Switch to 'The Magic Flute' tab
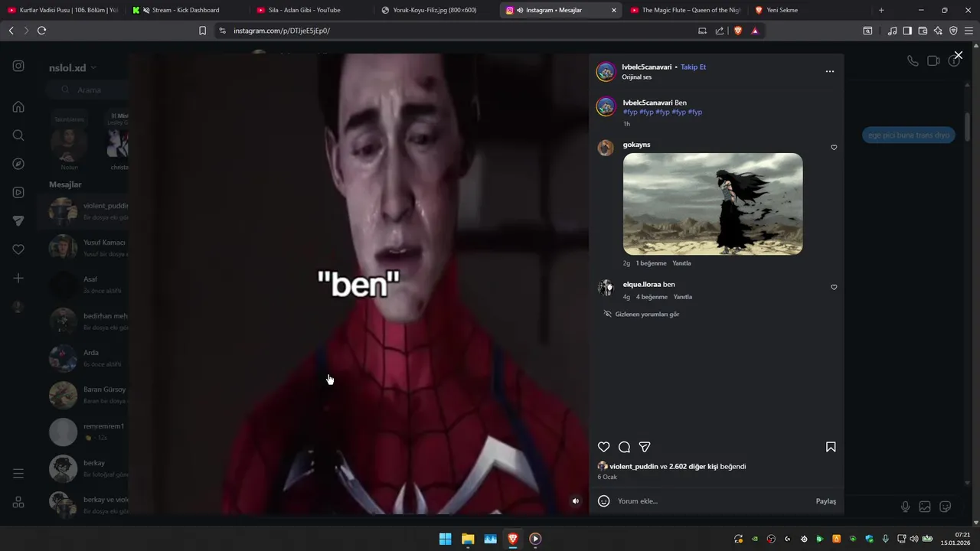 point(686,10)
